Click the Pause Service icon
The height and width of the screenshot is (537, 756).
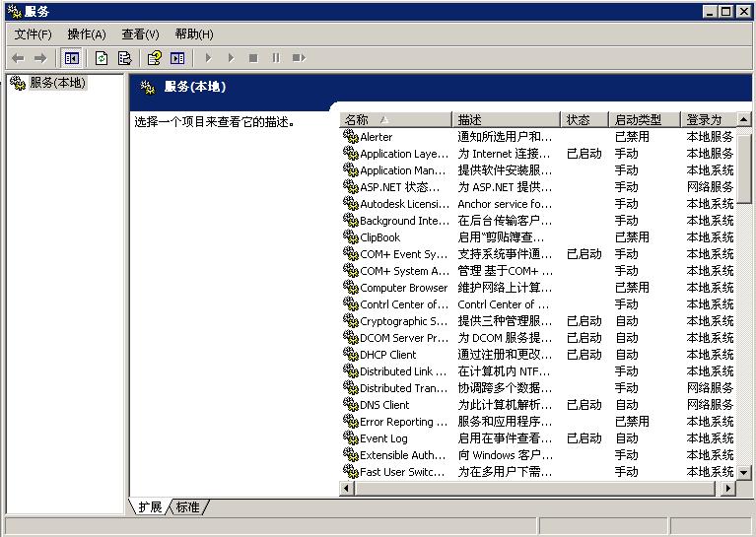(x=276, y=58)
